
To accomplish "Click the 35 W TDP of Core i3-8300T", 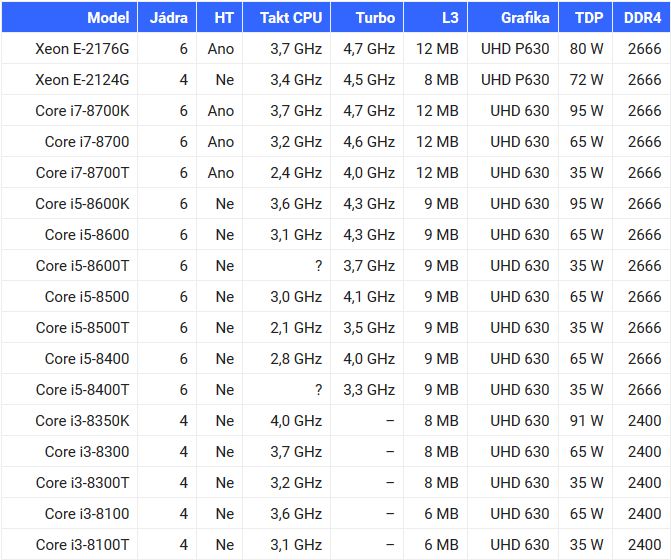I will 586,483.
